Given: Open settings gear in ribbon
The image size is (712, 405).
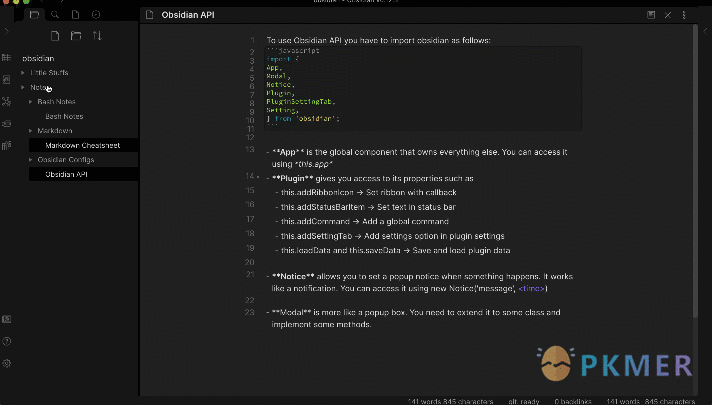Looking at the screenshot, I should pos(6,363).
